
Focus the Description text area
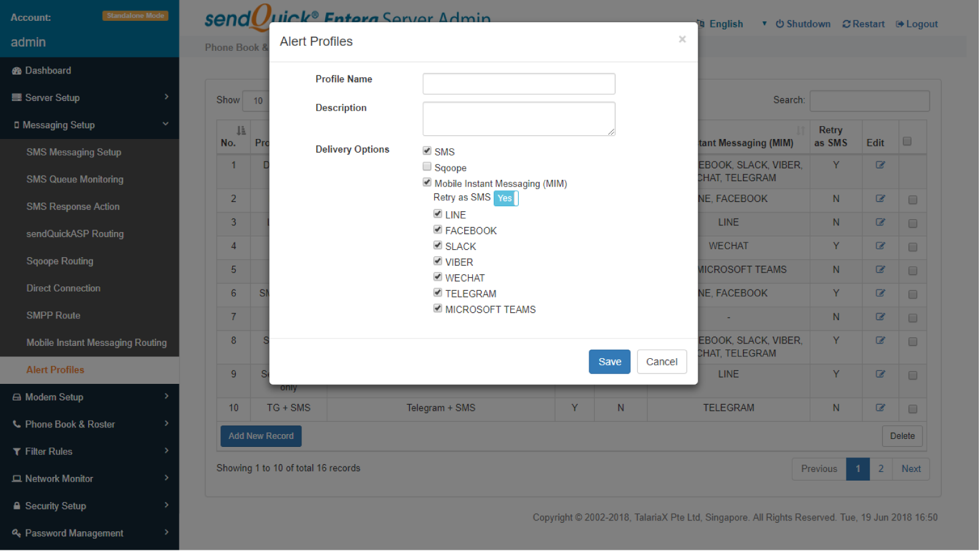[519, 119]
